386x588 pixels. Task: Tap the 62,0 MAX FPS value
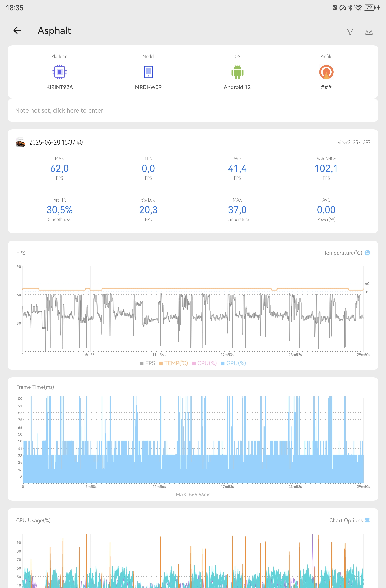(60, 168)
